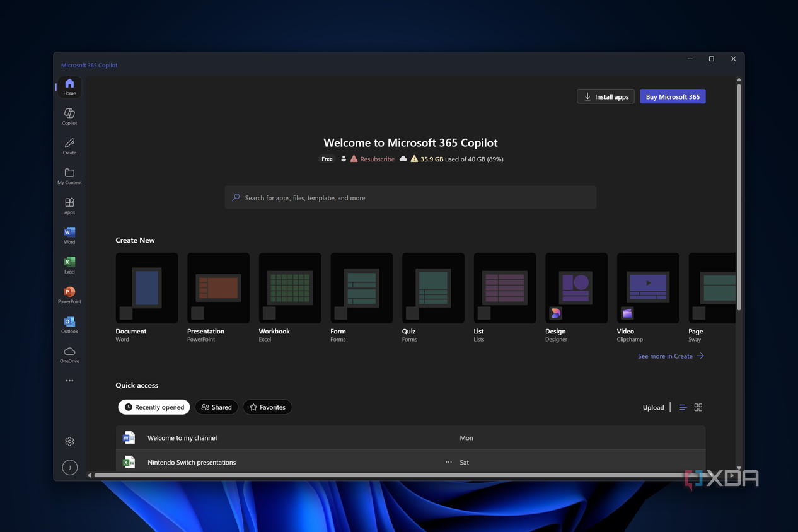Viewport: 798px width, 532px height.
Task: Click the storage warning triangle icon
Action: click(x=414, y=159)
